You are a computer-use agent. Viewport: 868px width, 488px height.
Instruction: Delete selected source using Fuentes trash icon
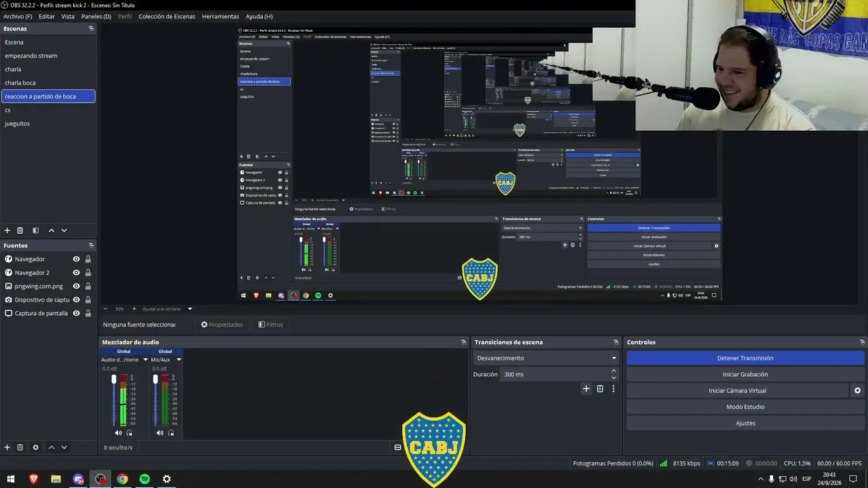tap(20, 447)
